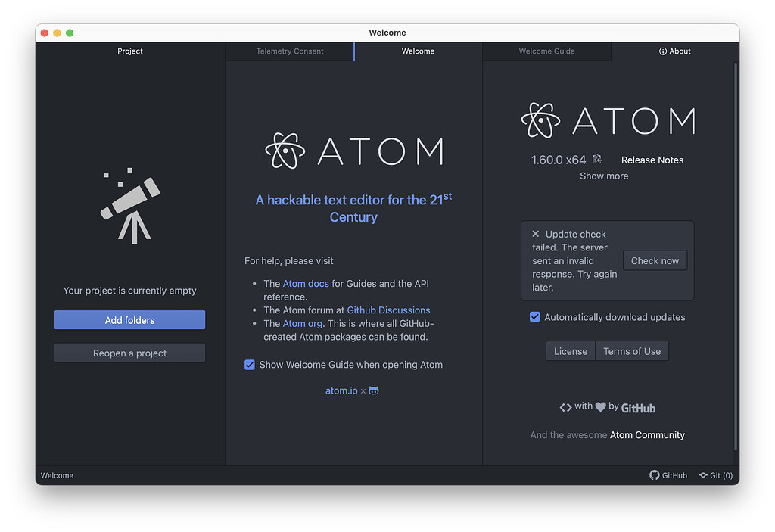Screen dimensions: 775x532
Task: Click the Add folders button
Action: point(130,320)
